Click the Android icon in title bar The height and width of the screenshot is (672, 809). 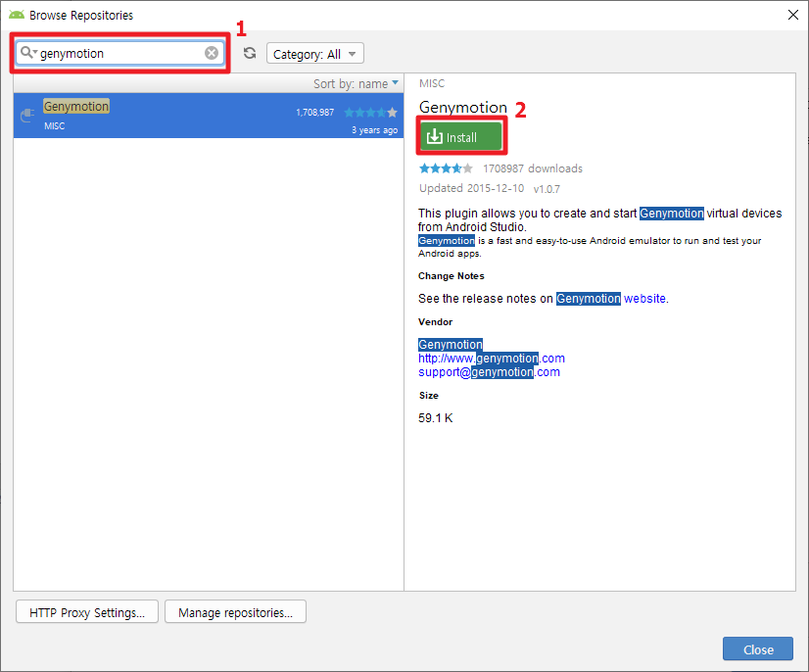click(x=17, y=15)
